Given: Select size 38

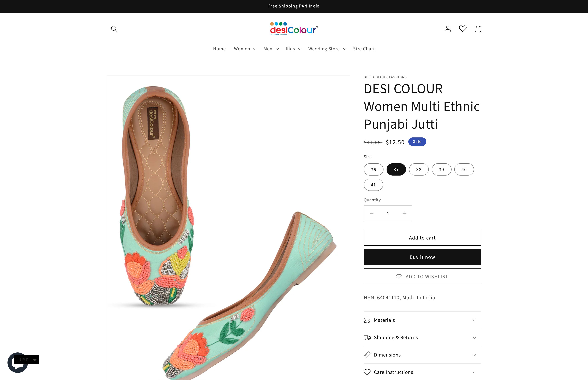Looking at the screenshot, I should tap(419, 170).
